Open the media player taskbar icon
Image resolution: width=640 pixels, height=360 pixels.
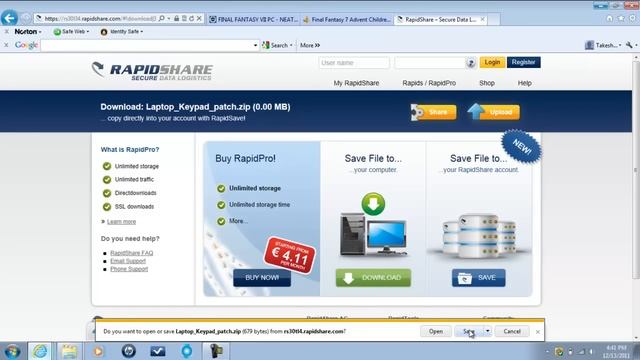[x=98, y=351]
